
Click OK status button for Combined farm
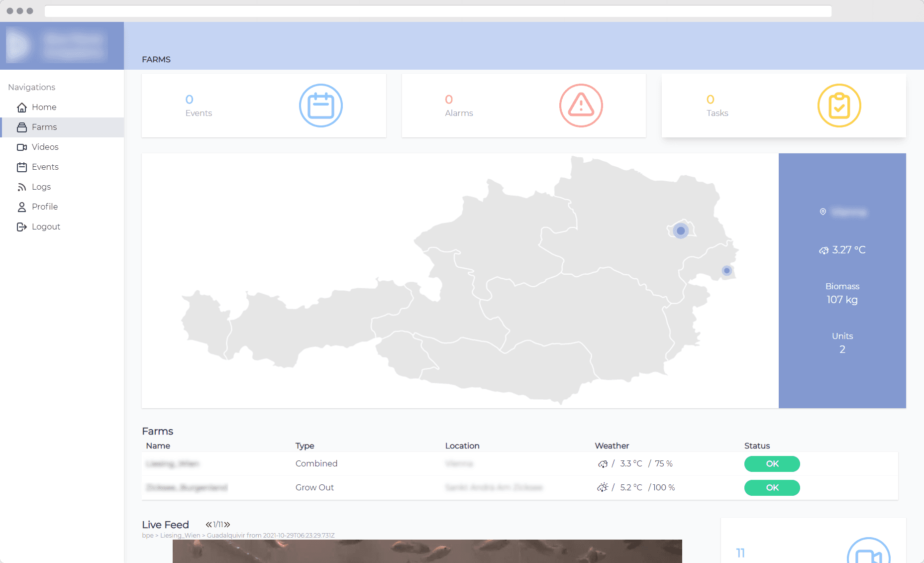[772, 464]
